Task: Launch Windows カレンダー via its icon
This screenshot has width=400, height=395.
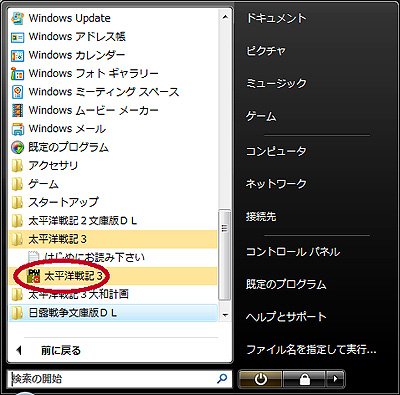Action: click(x=17, y=55)
